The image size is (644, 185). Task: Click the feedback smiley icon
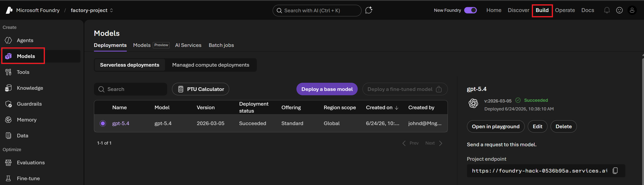click(619, 10)
